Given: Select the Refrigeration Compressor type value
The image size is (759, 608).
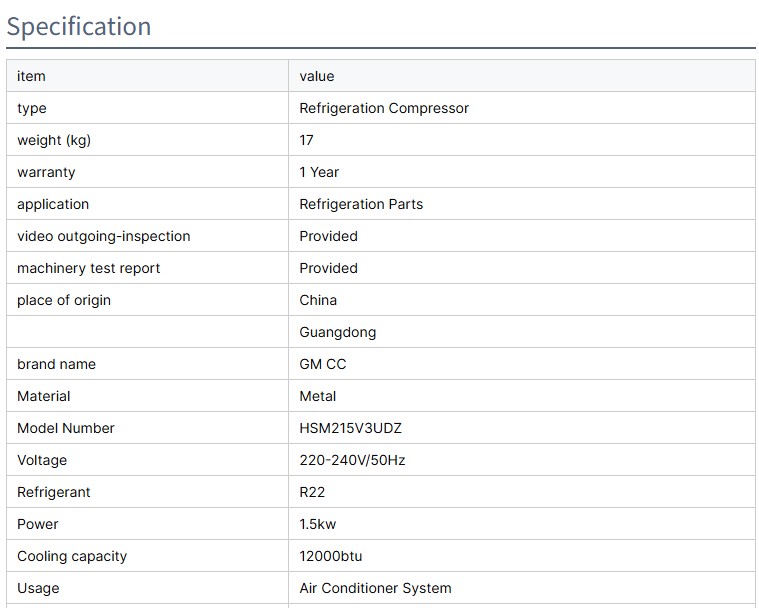Looking at the screenshot, I should click(x=384, y=108).
